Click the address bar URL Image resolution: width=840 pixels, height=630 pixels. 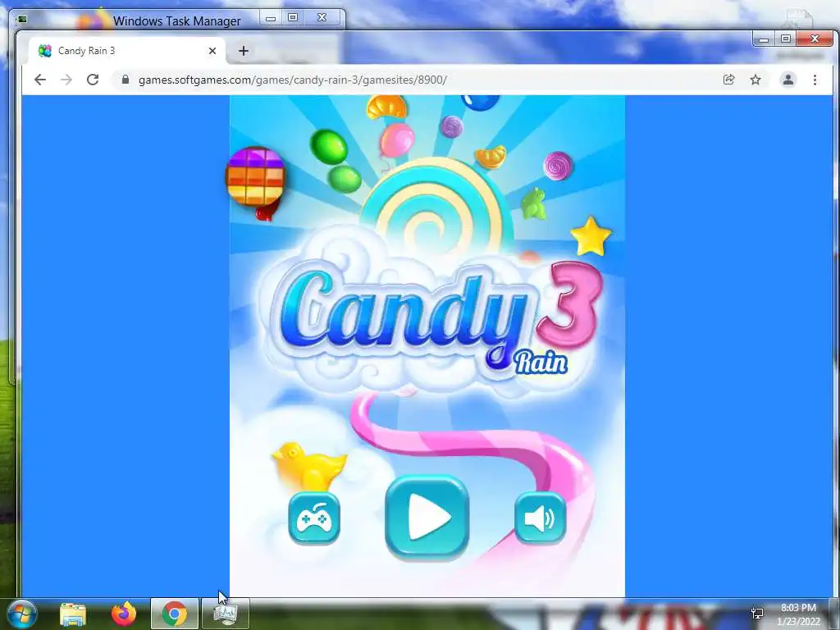[293, 80]
